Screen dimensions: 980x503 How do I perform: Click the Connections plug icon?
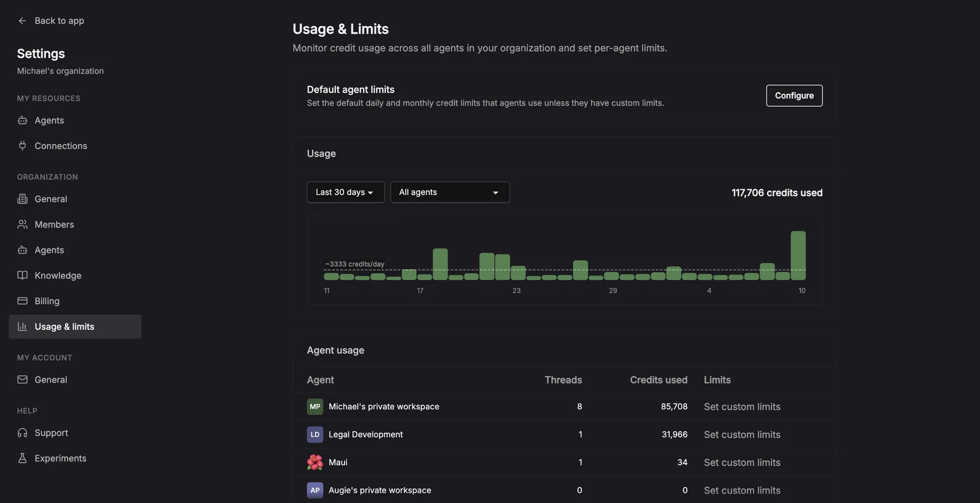click(22, 145)
